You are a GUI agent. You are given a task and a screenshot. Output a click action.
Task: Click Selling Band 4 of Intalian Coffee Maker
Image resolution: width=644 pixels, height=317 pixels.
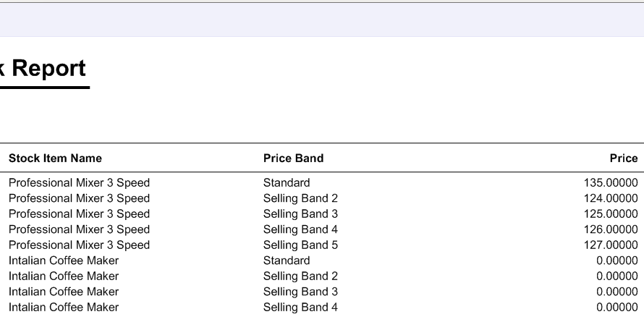pyautogui.click(x=300, y=308)
